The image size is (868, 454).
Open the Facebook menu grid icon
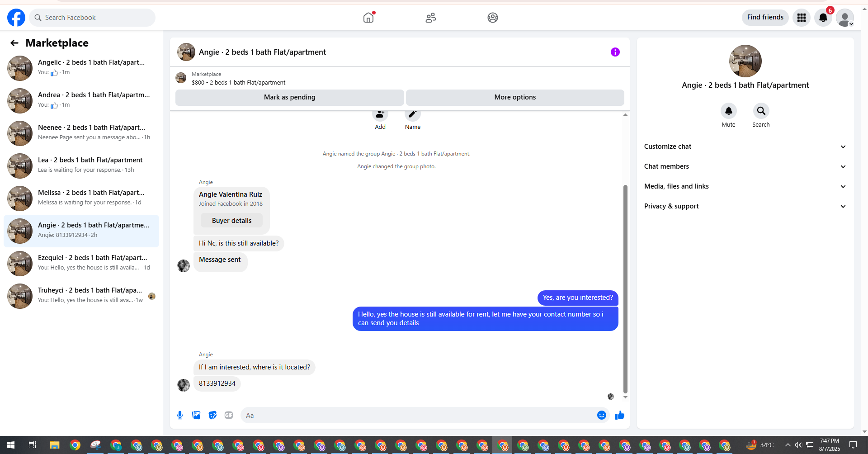(x=802, y=18)
